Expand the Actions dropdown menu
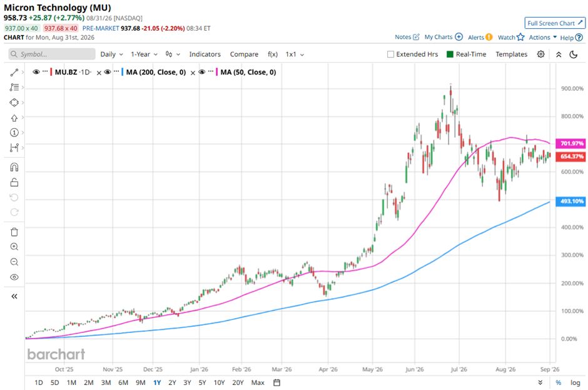Viewport: 588px width, 390px height. (542, 37)
